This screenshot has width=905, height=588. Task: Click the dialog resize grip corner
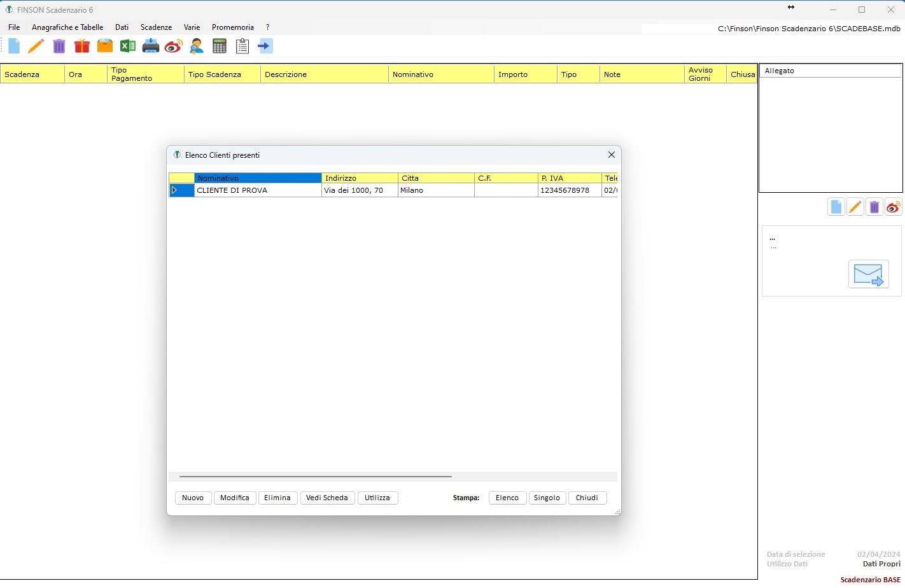coord(617,512)
